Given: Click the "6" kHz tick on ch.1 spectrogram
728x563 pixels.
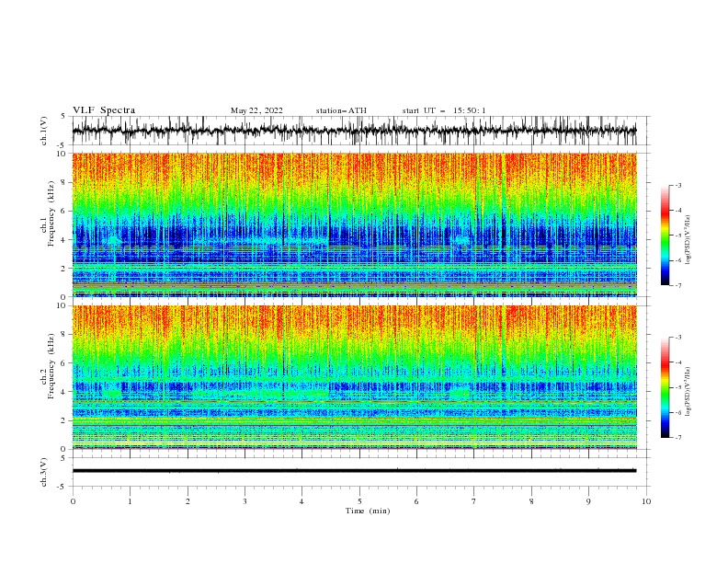Looking at the screenshot, I should coord(63,212).
